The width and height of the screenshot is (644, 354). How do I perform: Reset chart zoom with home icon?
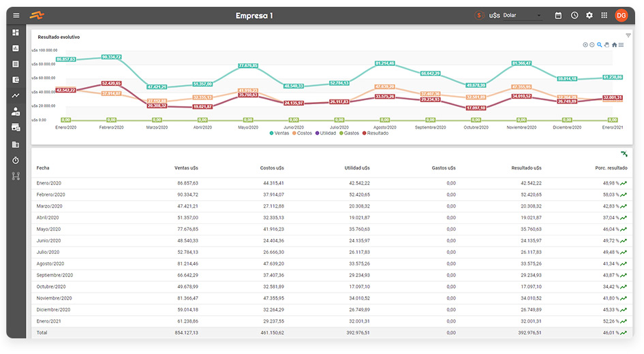tap(615, 45)
